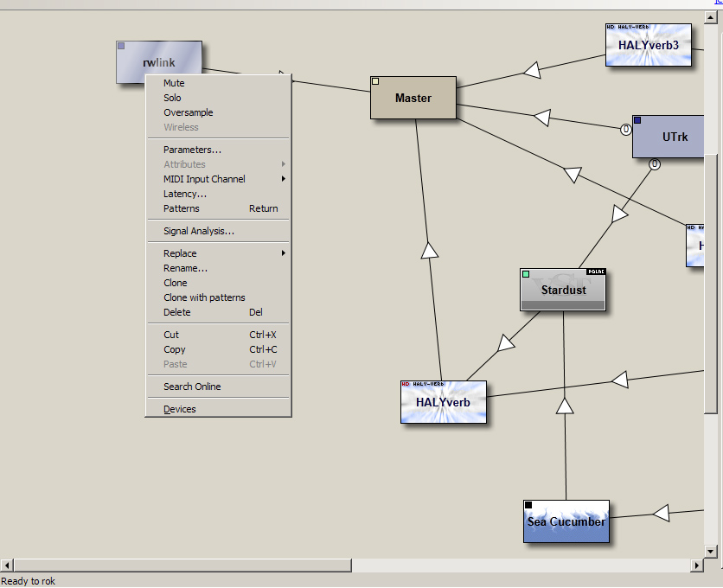Click the zero pan circle below UTrk

coord(655,163)
